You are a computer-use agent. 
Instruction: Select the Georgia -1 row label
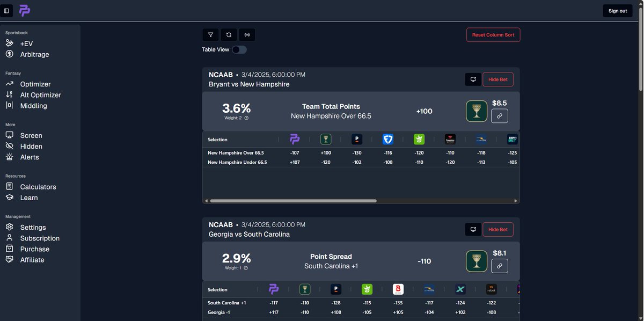point(218,312)
